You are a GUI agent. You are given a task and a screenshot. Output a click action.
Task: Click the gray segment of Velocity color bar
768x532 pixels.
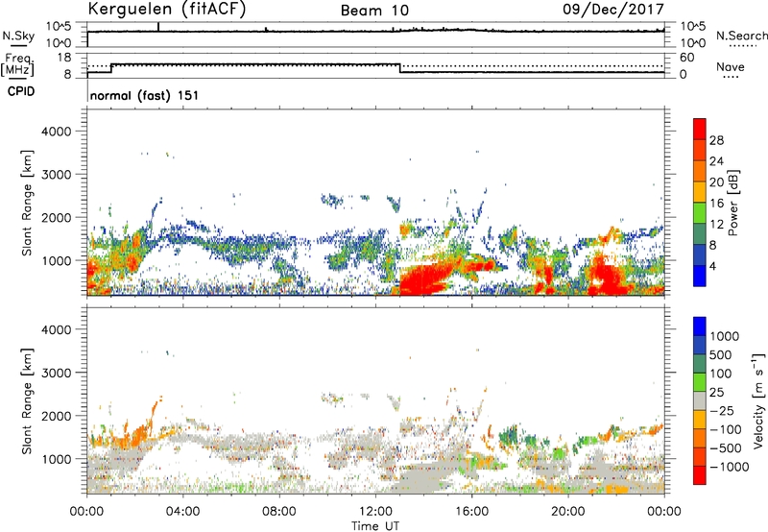(700, 400)
